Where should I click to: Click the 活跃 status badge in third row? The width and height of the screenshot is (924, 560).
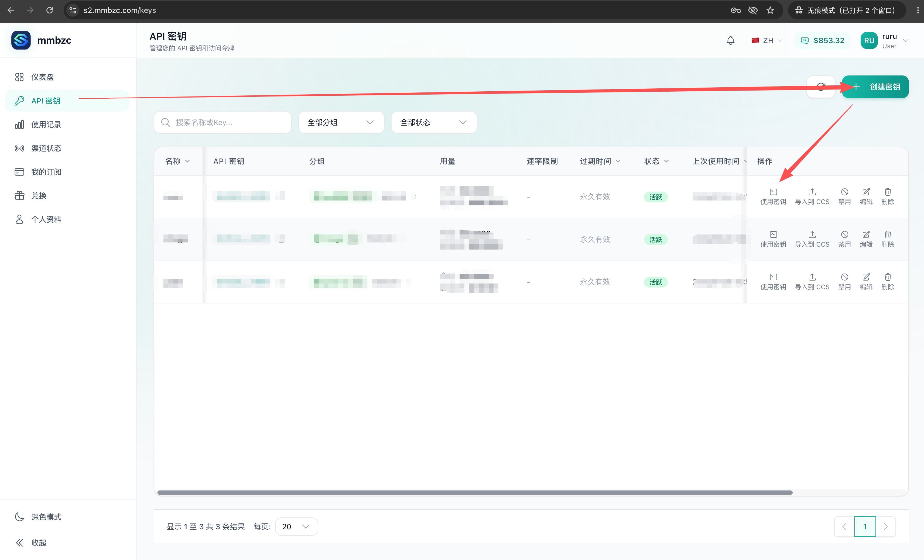(x=656, y=282)
